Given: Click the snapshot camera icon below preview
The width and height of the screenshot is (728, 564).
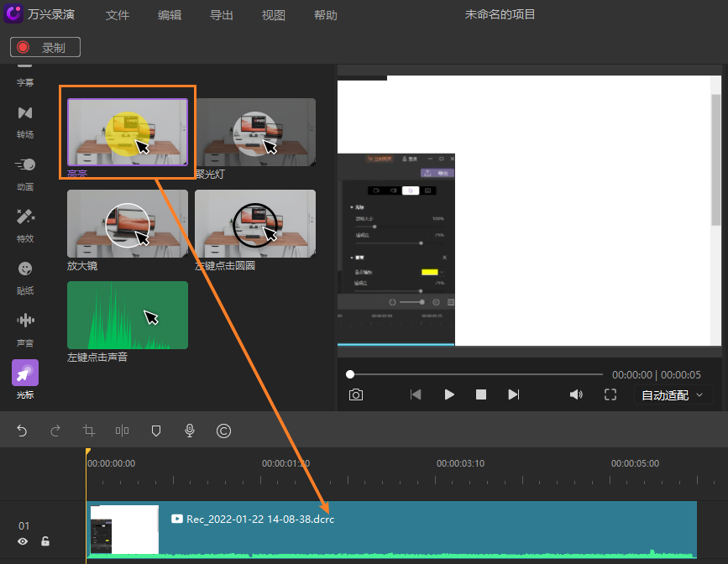Looking at the screenshot, I should pos(355,394).
